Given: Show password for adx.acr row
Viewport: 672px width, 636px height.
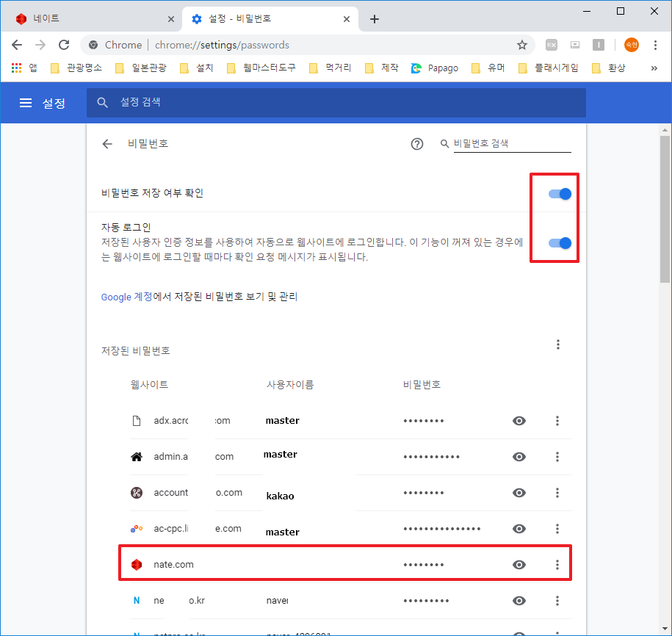Looking at the screenshot, I should click(x=519, y=421).
